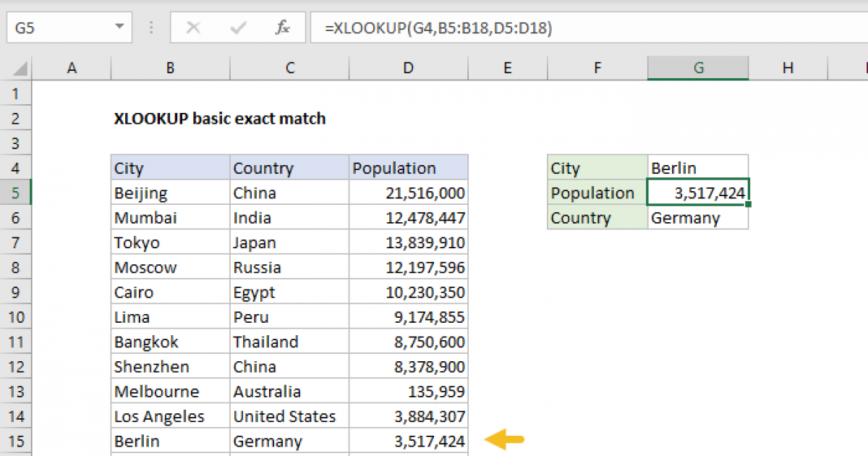868x456 pixels.
Task: Select column G header
Action: 698,68
